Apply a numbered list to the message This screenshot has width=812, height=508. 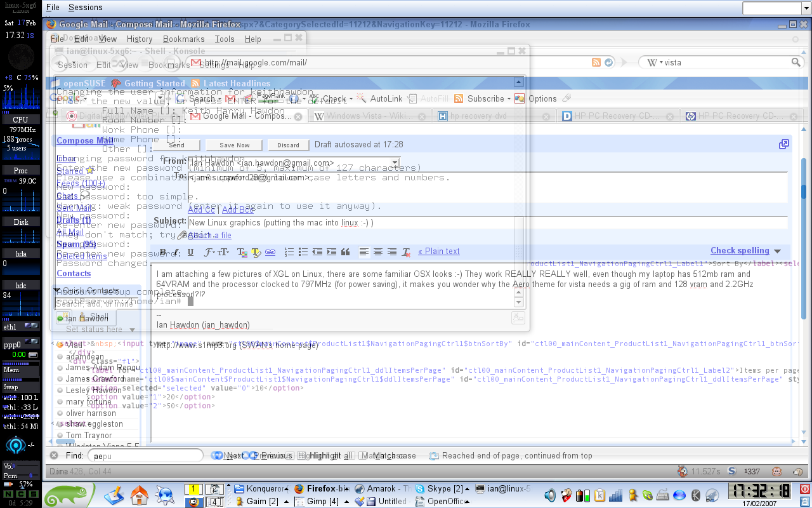click(289, 252)
